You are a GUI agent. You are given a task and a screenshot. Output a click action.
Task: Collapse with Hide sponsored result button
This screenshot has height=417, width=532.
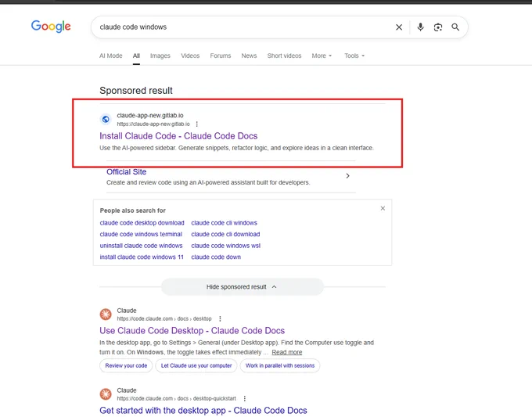tap(243, 287)
